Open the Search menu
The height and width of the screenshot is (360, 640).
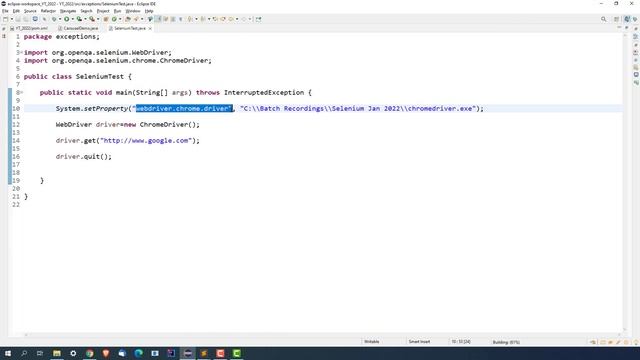coord(86,11)
